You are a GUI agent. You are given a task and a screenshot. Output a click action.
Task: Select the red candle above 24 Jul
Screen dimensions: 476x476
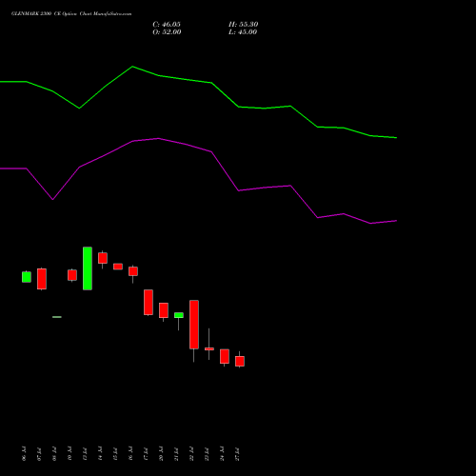pos(225,356)
